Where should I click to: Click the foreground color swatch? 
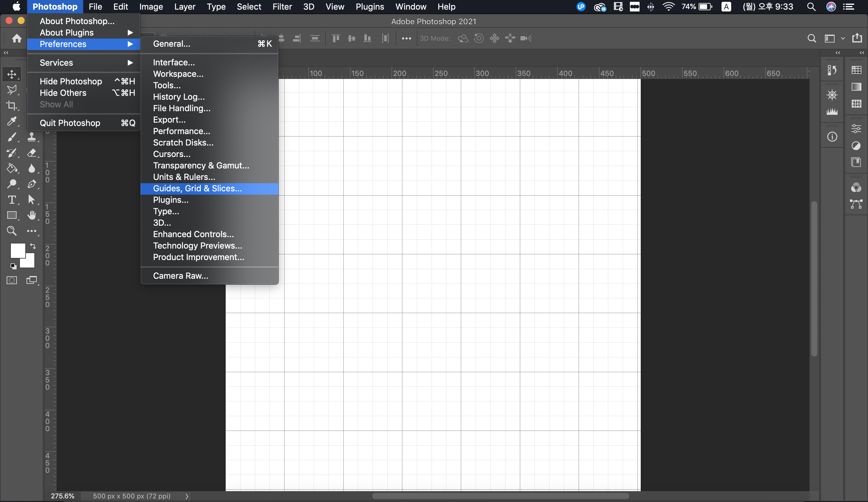tap(17, 250)
